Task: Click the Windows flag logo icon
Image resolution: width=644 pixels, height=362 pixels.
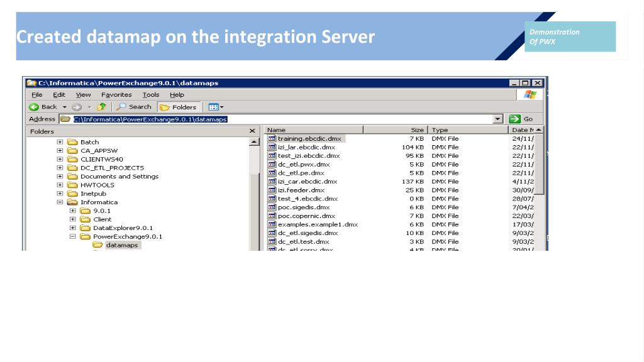Action: tap(530, 95)
